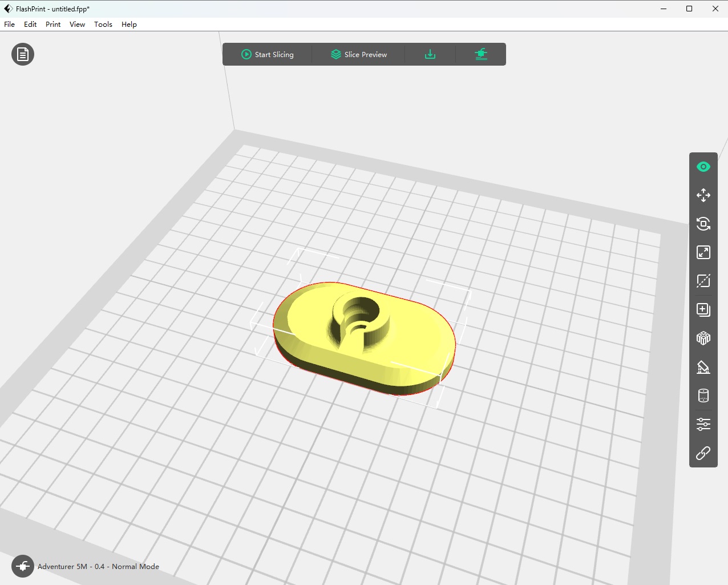
Task: Select the Cut tool
Action: pyautogui.click(x=703, y=281)
